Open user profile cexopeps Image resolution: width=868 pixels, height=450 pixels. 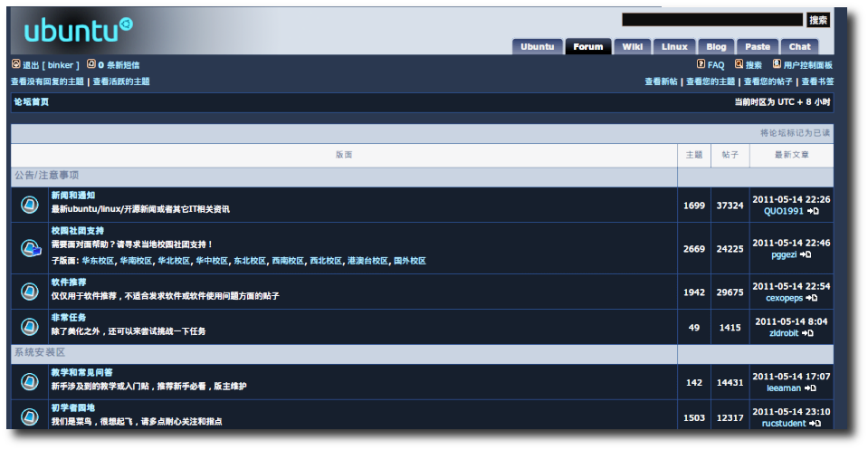[x=785, y=298]
